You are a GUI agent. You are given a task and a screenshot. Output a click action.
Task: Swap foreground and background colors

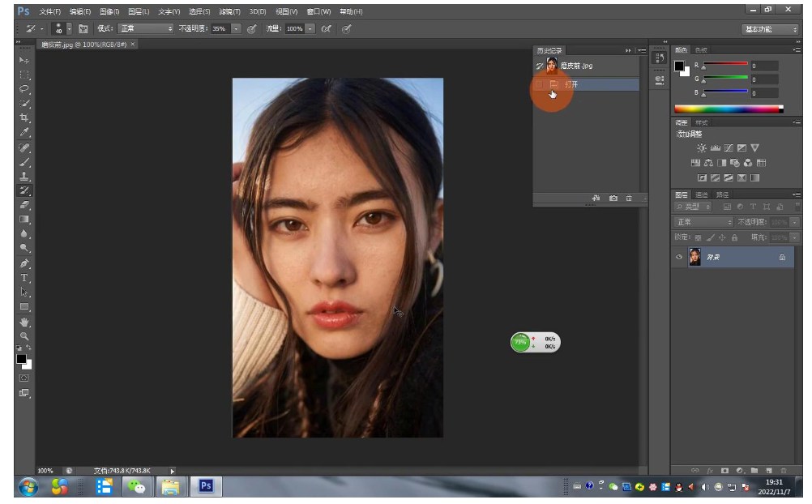coord(29,348)
